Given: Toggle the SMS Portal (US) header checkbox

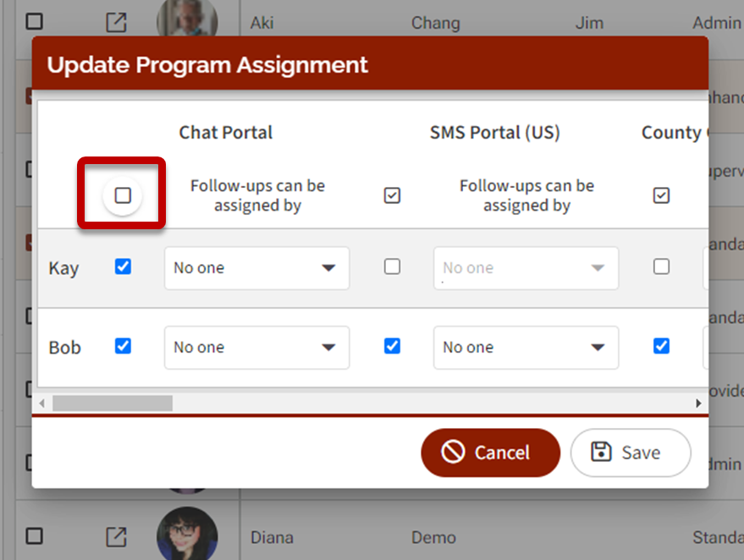Looking at the screenshot, I should (x=392, y=196).
